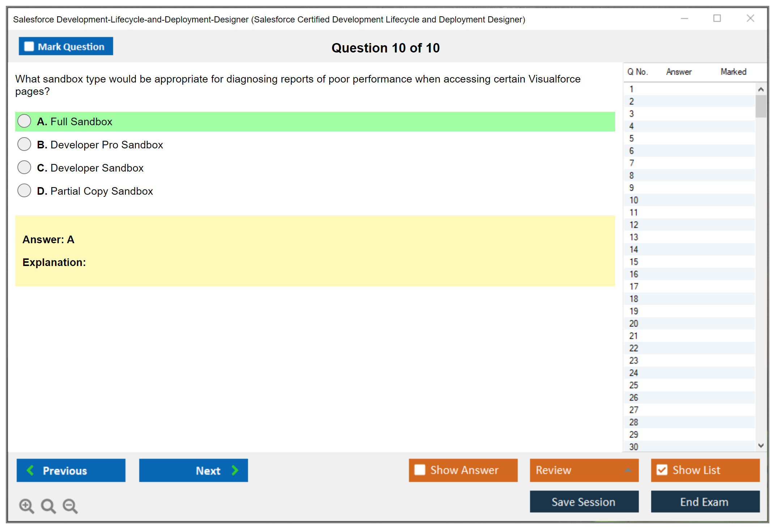
Task: Tick the Mark Question checkbox
Action: (x=29, y=47)
